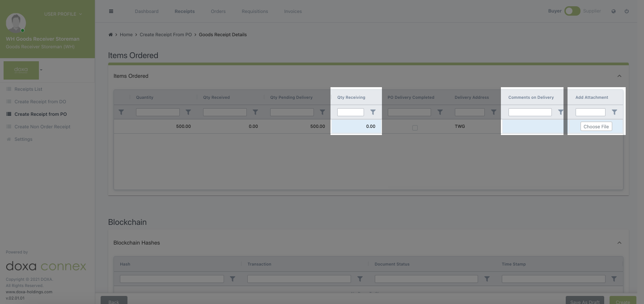This screenshot has width=644, height=304.
Task: Open filter icon for Delivery Address column
Action: 494,112
